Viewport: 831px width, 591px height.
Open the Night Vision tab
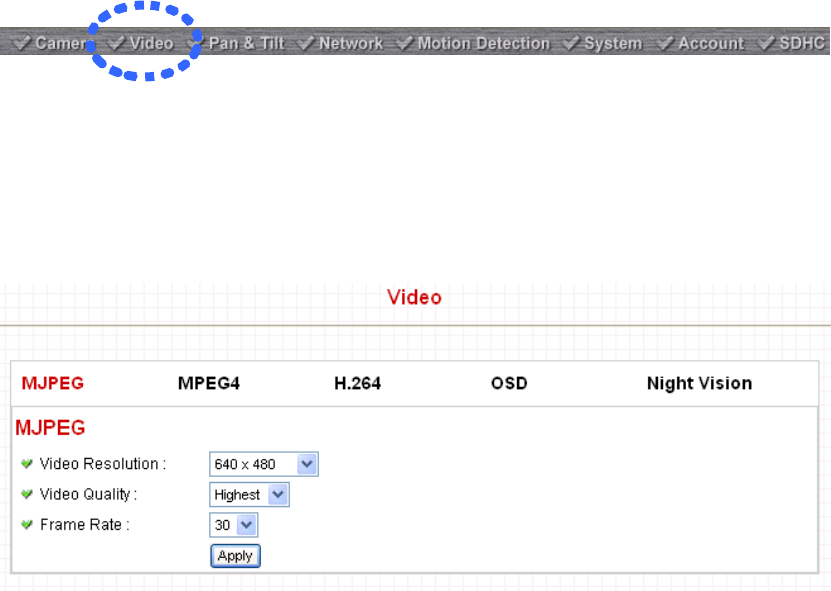tap(699, 383)
